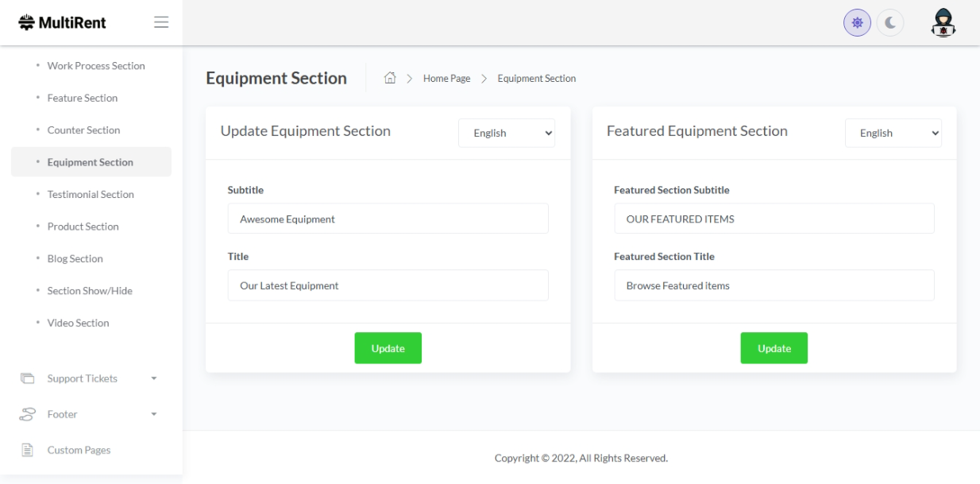The width and height of the screenshot is (980, 484).
Task: Click the hamburger menu icon in the header
Action: tap(161, 22)
